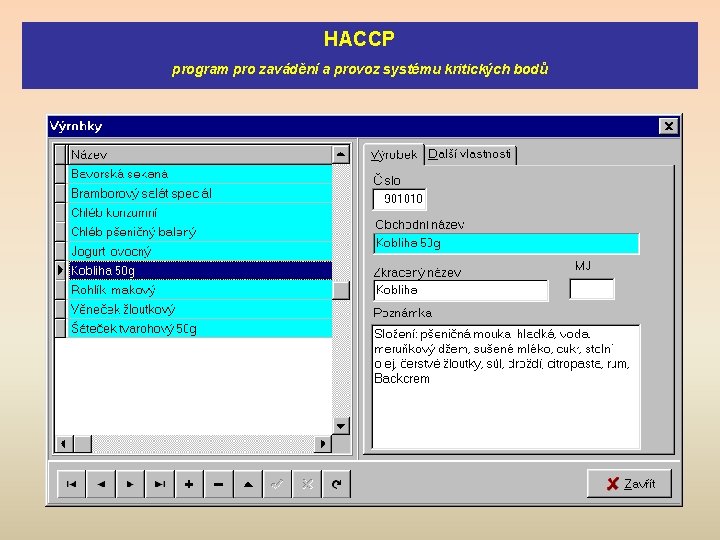The image size is (720, 540).
Task: Close the products dialog via Zavřít button
Action: click(629, 484)
